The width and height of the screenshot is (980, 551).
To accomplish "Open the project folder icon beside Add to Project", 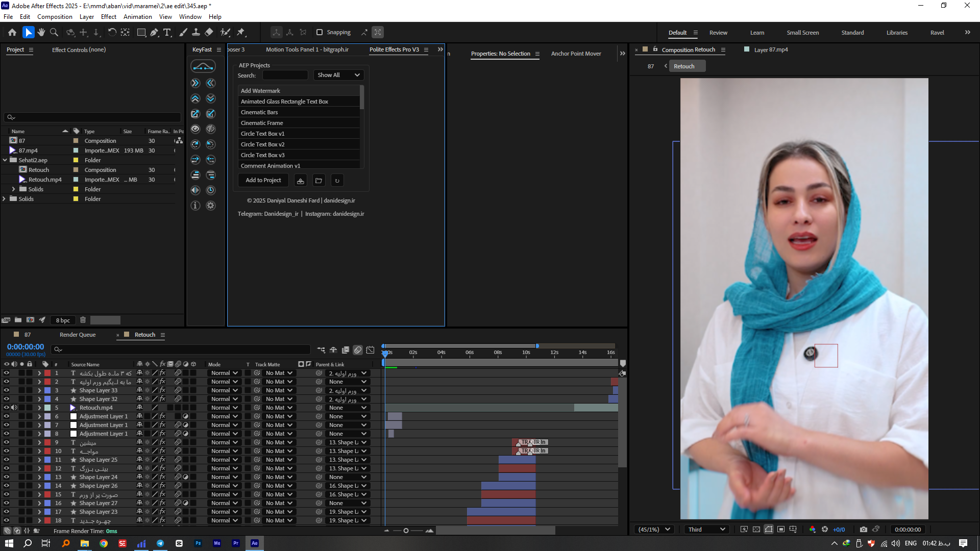I will (318, 181).
